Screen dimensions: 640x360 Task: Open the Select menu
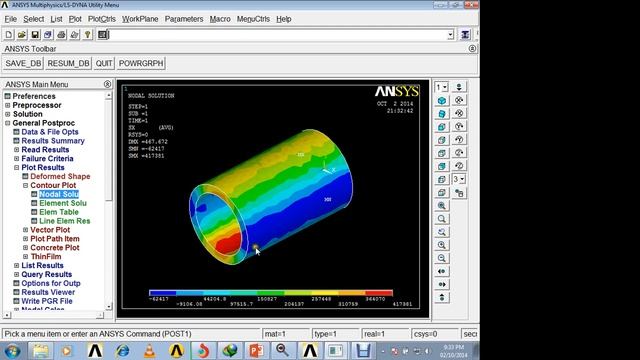pos(33,19)
